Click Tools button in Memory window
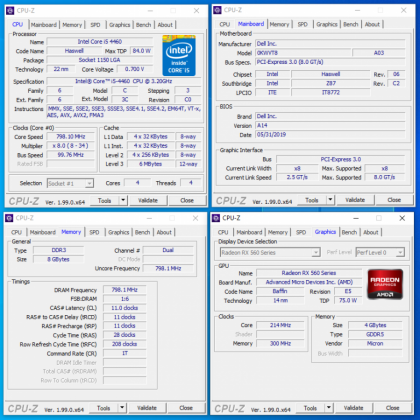The height and width of the screenshot is (420, 420). coord(104,408)
